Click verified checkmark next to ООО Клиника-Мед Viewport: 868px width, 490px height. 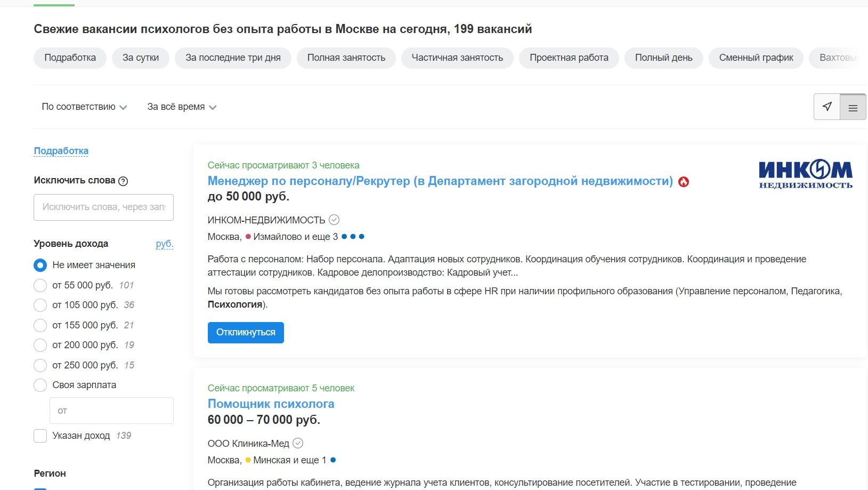coord(298,443)
